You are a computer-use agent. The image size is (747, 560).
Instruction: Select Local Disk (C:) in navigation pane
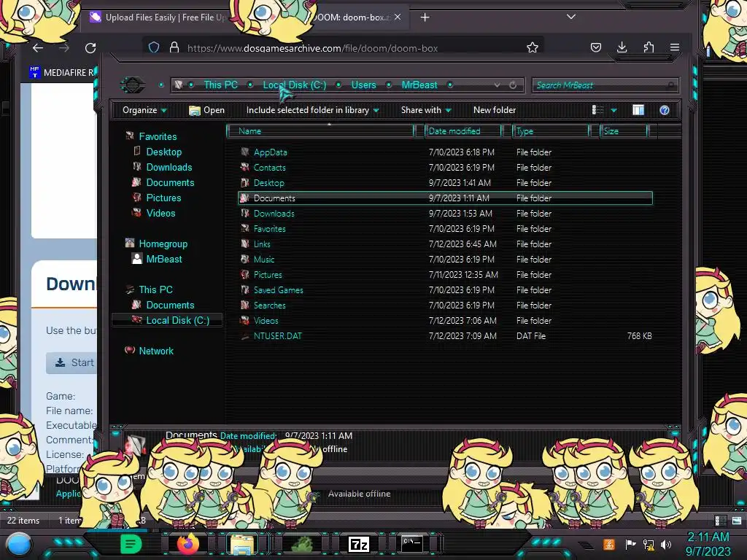178,321
